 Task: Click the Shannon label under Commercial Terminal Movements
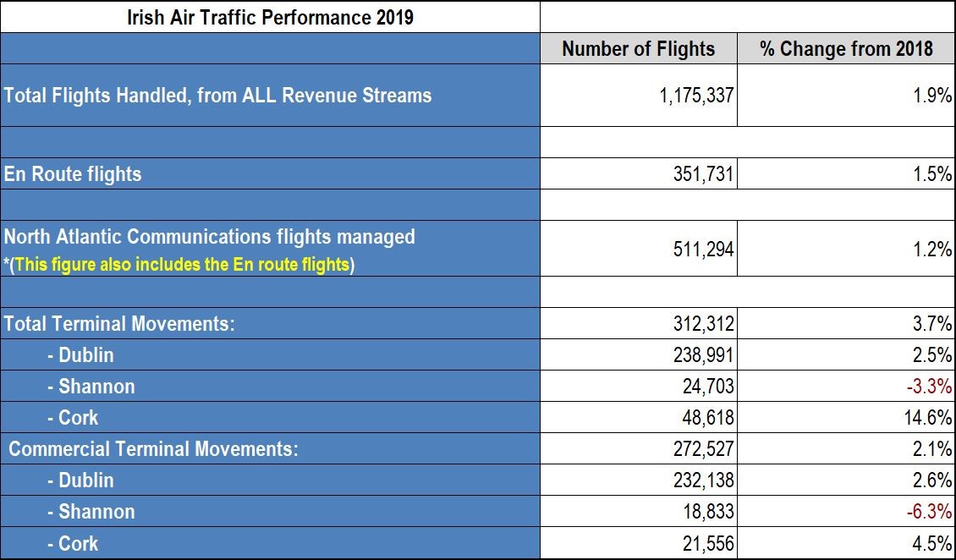91,511
